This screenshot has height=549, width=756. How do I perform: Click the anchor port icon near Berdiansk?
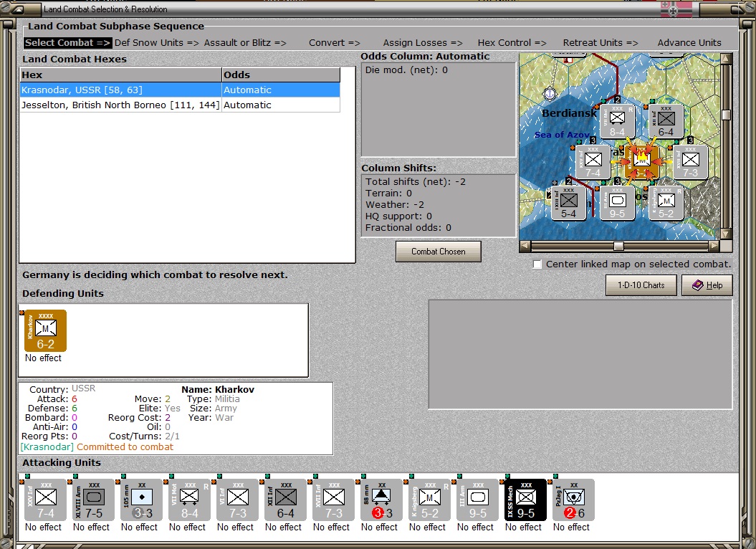pos(550,94)
